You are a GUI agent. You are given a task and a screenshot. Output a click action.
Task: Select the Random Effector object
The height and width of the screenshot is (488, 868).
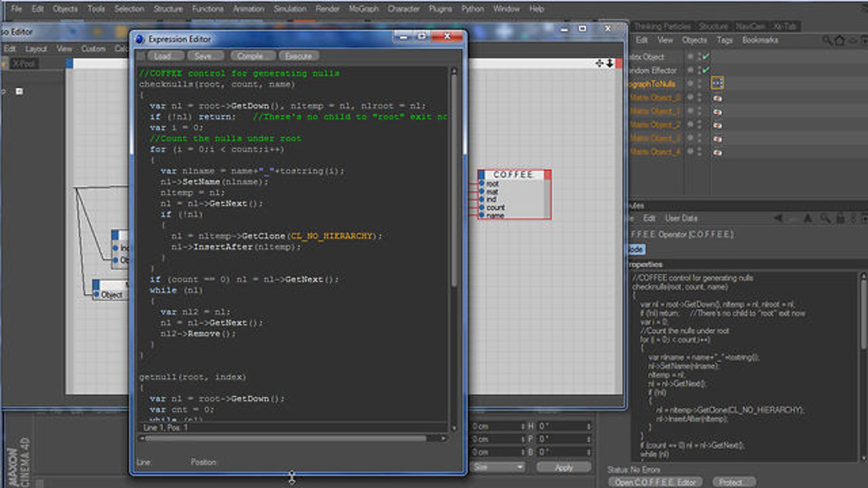point(653,70)
